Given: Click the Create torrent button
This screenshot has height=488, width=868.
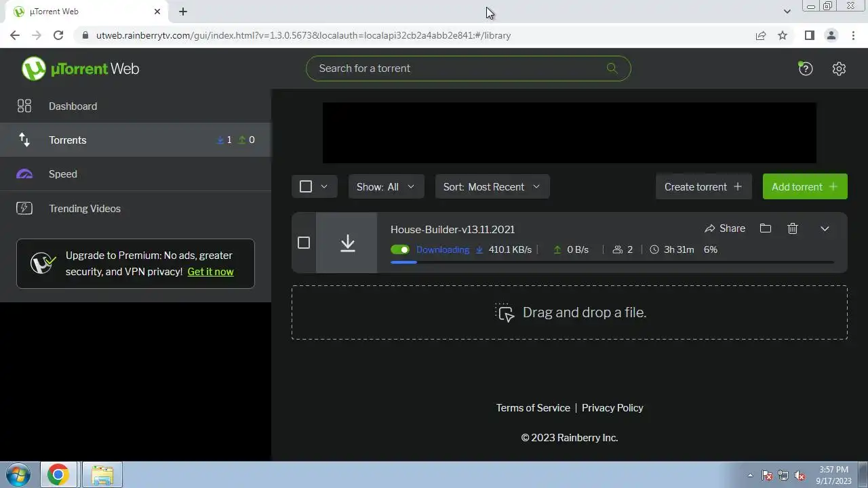Looking at the screenshot, I should pyautogui.click(x=703, y=186).
